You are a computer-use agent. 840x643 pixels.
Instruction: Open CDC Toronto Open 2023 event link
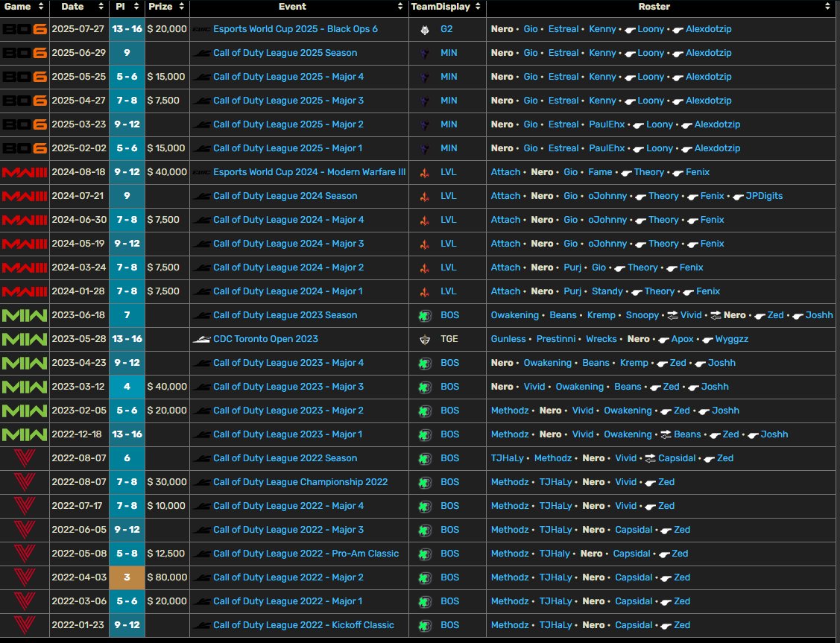[265, 339]
